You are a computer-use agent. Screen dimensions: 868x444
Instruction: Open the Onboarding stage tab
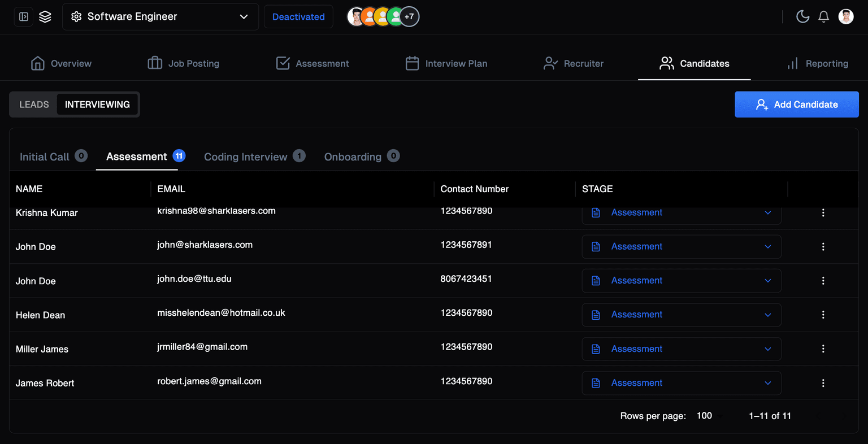362,156
